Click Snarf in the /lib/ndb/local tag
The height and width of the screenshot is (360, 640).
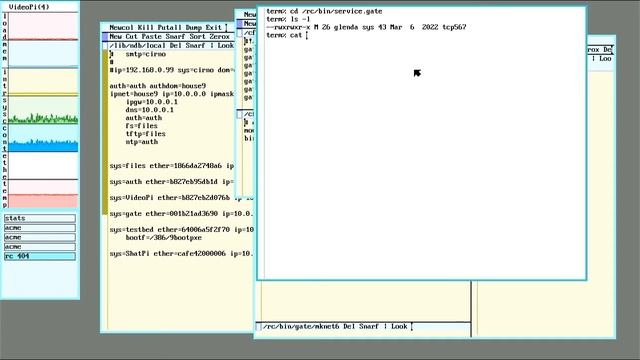196,45
